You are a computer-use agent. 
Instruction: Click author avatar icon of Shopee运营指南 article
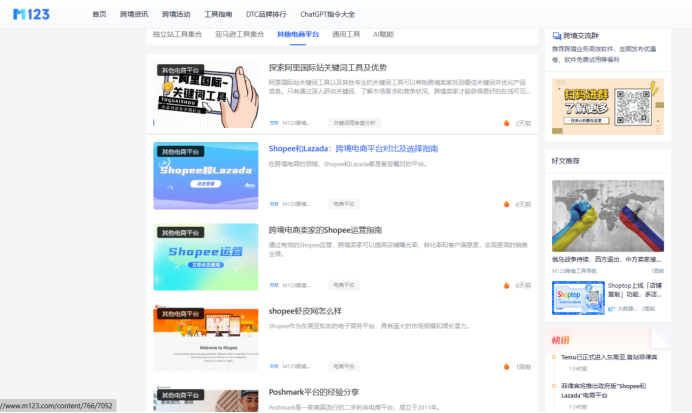coord(274,285)
